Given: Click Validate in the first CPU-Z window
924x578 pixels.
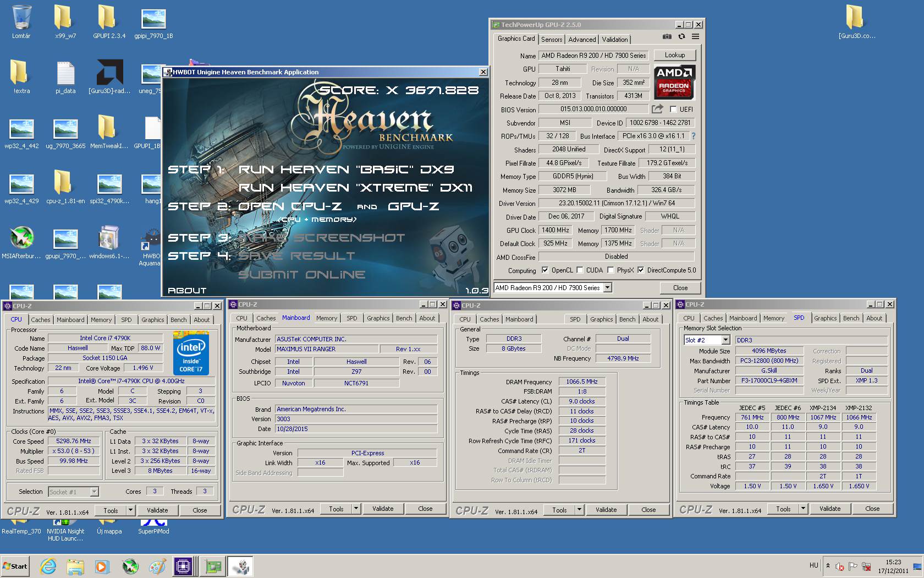Looking at the screenshot, I should tap(157, 510).
